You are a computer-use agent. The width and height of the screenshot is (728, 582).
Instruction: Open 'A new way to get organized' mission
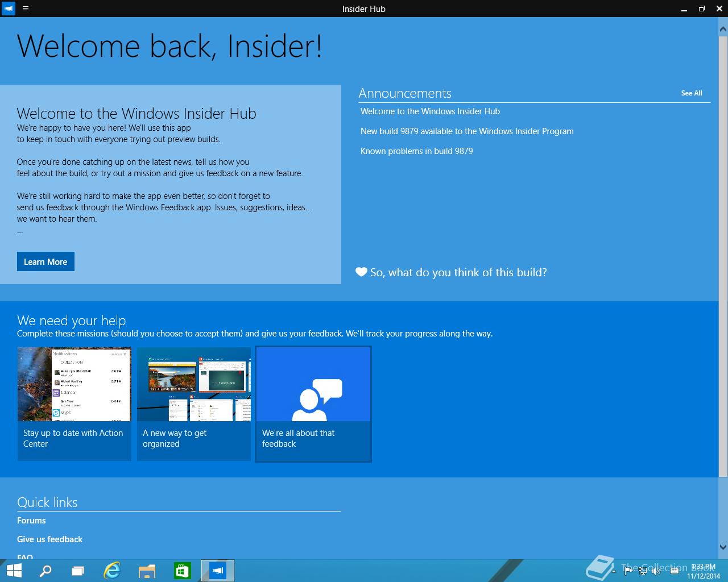[x=194, y=404]
